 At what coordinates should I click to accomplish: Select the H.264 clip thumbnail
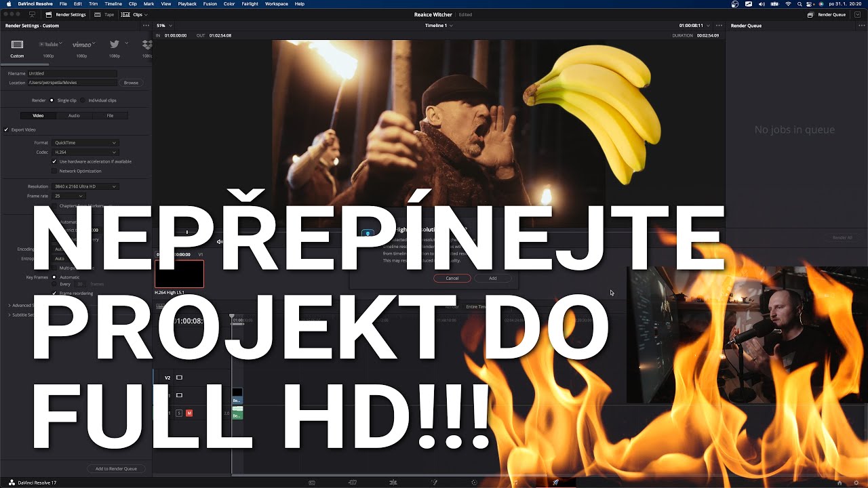[179, 274]
